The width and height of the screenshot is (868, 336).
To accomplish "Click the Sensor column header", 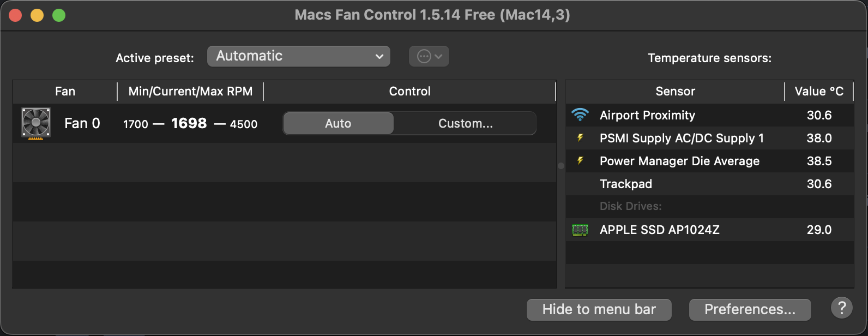I will click(675, 91).
